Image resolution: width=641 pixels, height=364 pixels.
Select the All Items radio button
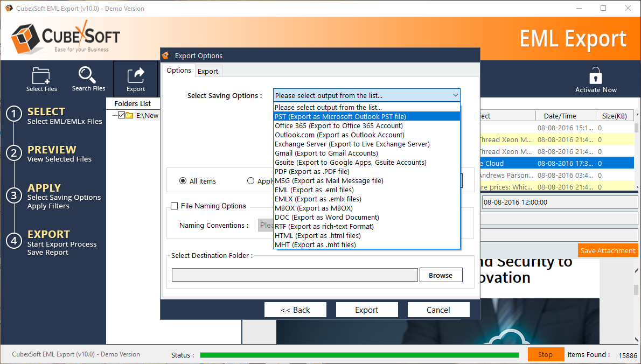183,181
